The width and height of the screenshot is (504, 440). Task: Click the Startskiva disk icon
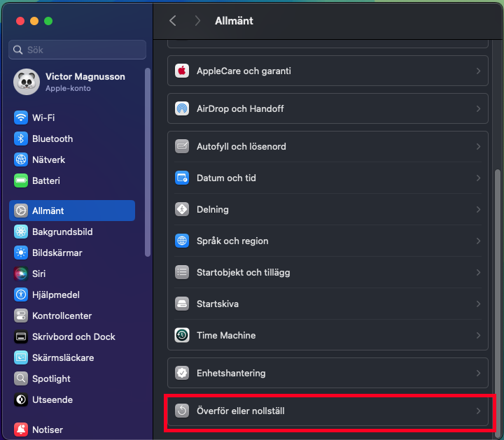(182, 304)
